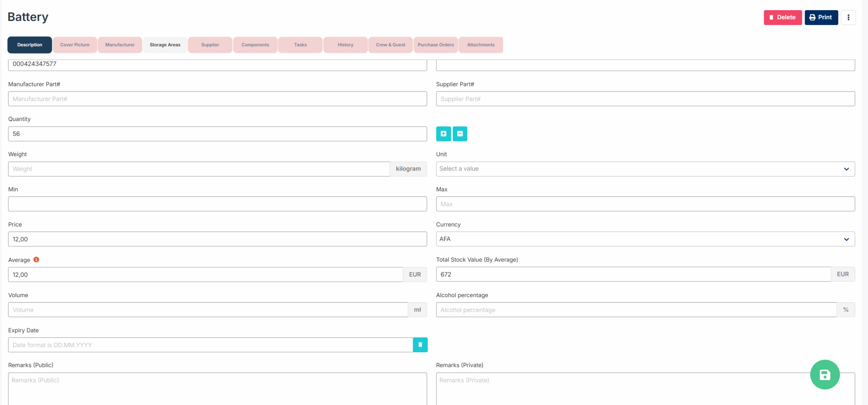The width and height of the screenshot is (868, 405).
Task: Click the Average field with EUR suffix
Action: (x=205, y=274)
